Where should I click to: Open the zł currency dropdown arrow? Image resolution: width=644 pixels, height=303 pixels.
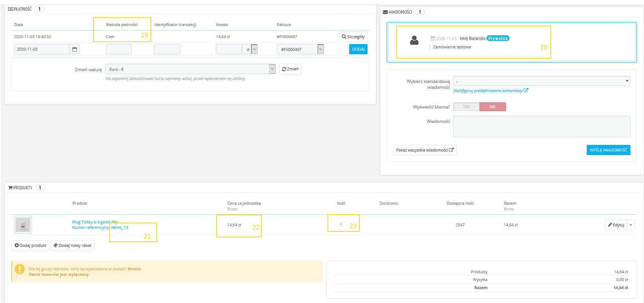coord(254,49)
